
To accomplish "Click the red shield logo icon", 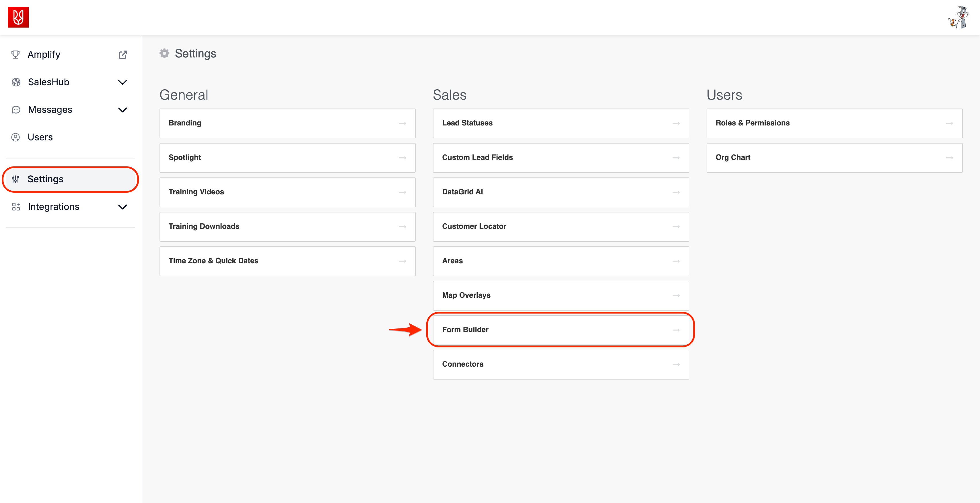I will (18, 17).
